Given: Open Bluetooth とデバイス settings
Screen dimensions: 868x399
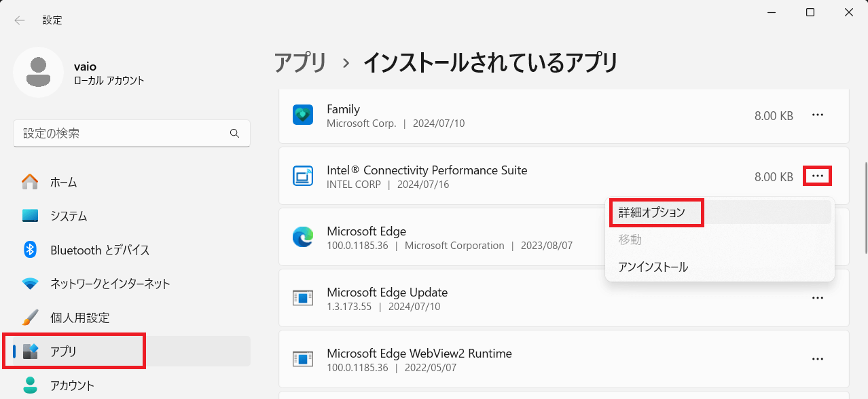Looking at the screenshot, I should (132, 250).
